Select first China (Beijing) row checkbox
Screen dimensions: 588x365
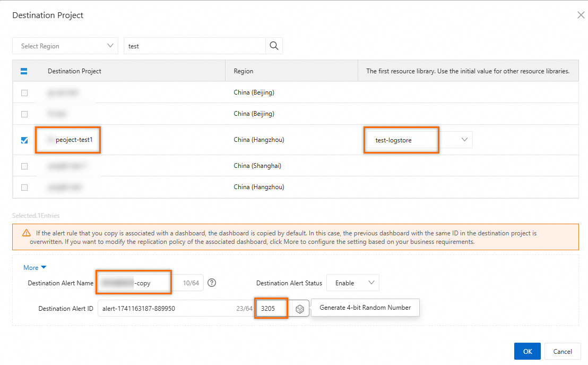click(x=24, y=93)
